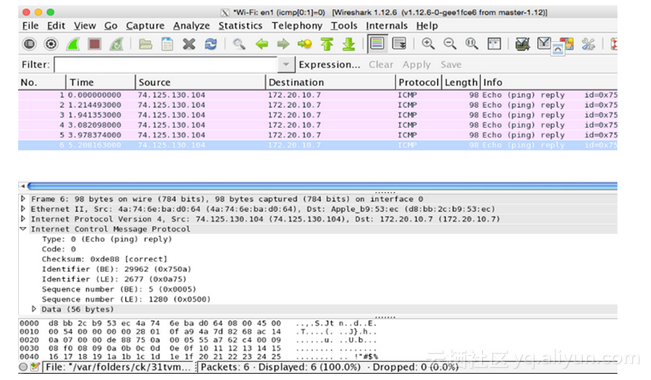Open a capture file (folder icon)
This screenshot has height=380, width=651.
coord(145,44)
